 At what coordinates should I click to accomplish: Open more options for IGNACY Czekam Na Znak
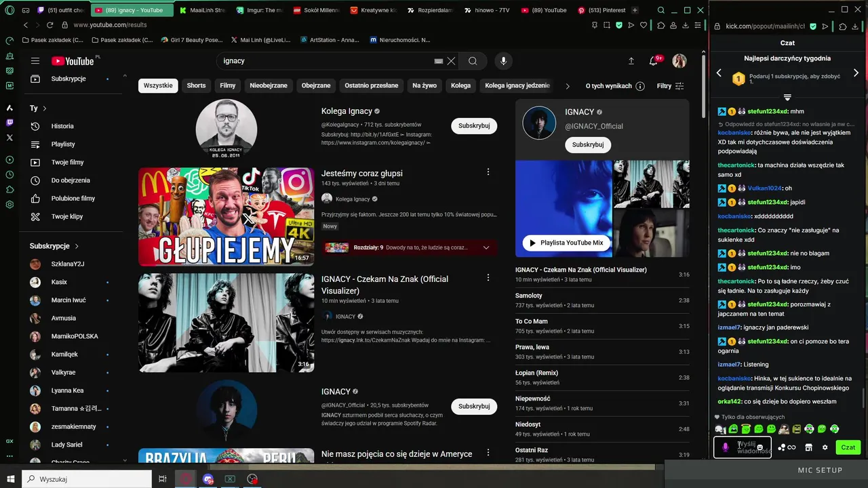[x=488, y=278]
